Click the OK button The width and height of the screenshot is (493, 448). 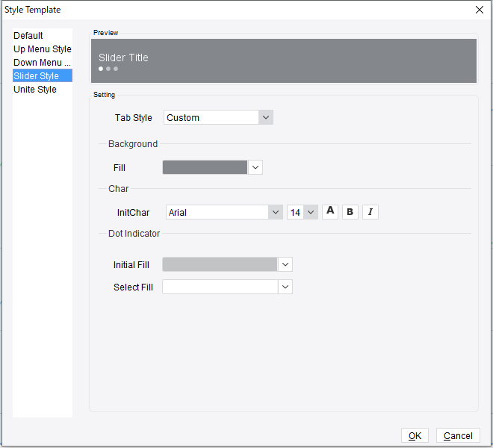pyautogui.click(x=415, y=436)
